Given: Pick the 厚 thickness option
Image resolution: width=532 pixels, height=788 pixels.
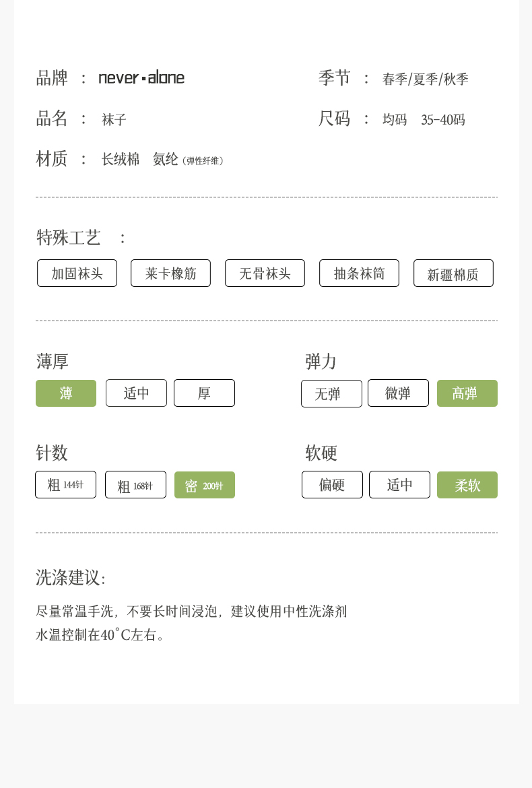Looking at the screenshot, I should (x=204, y=393).
